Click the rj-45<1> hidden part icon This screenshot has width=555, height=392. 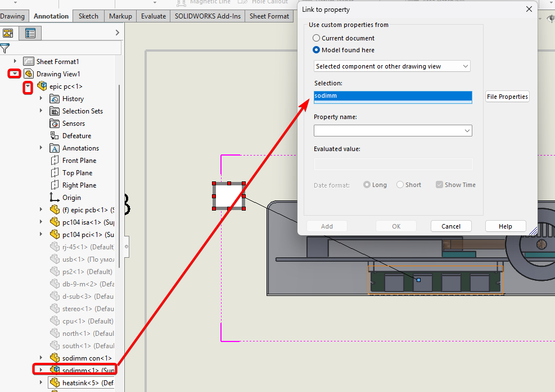(x=55, y=247)
